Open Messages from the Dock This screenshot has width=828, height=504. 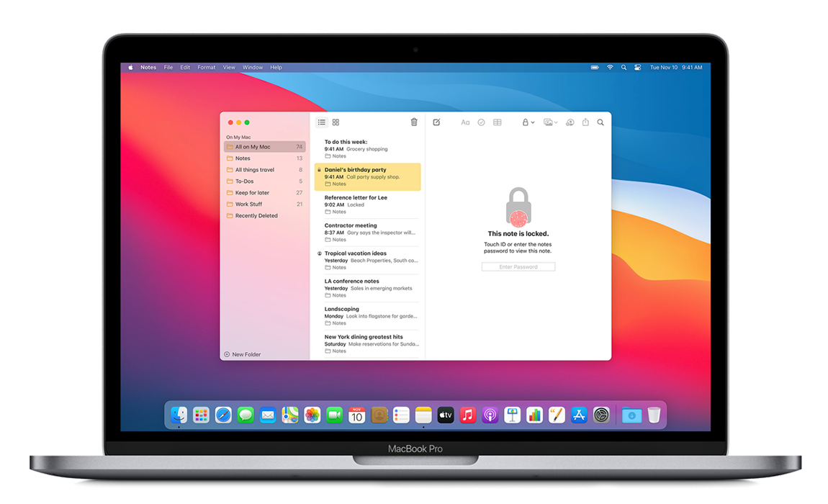point(246,415)
